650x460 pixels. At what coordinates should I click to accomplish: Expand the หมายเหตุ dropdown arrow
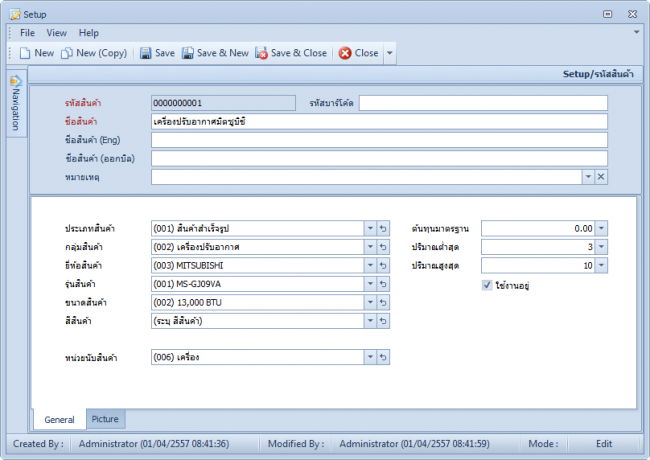tap(588, 177)
